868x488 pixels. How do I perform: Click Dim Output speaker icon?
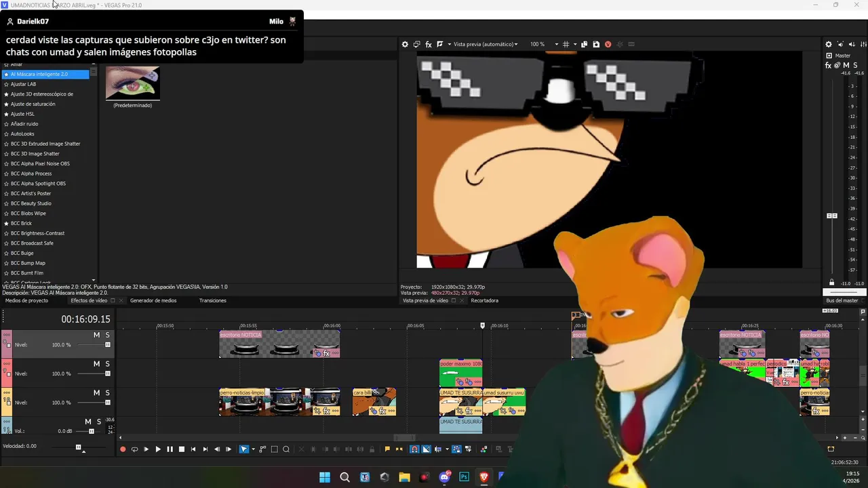tap(851, 44)
